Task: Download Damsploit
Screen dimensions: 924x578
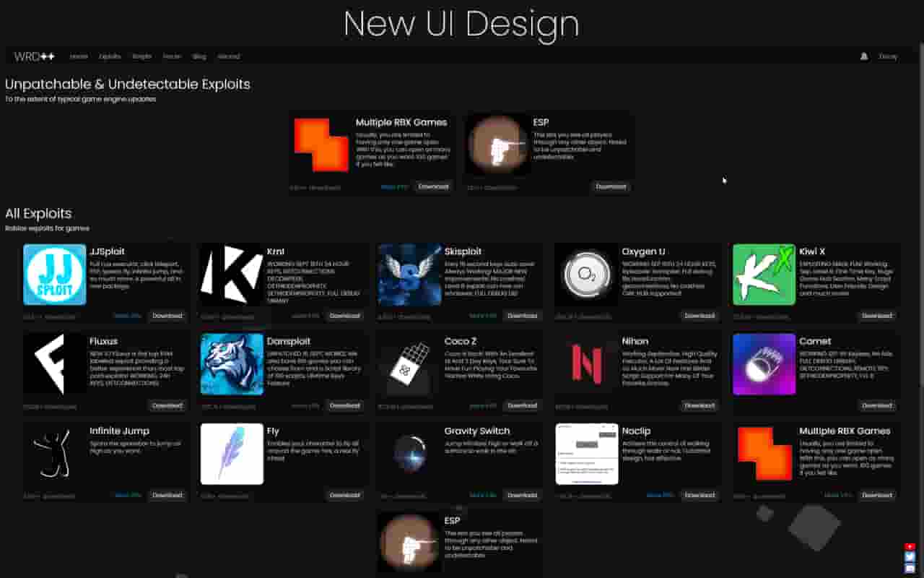Action: click(x=344, y=405)
